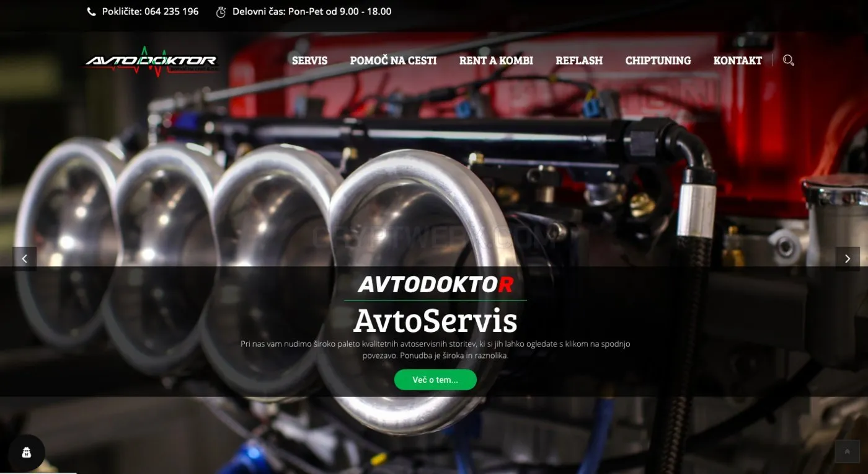Open the CHIPTUNING menu item
Screen dimensions: 868x474
click(x=658, y=60)
